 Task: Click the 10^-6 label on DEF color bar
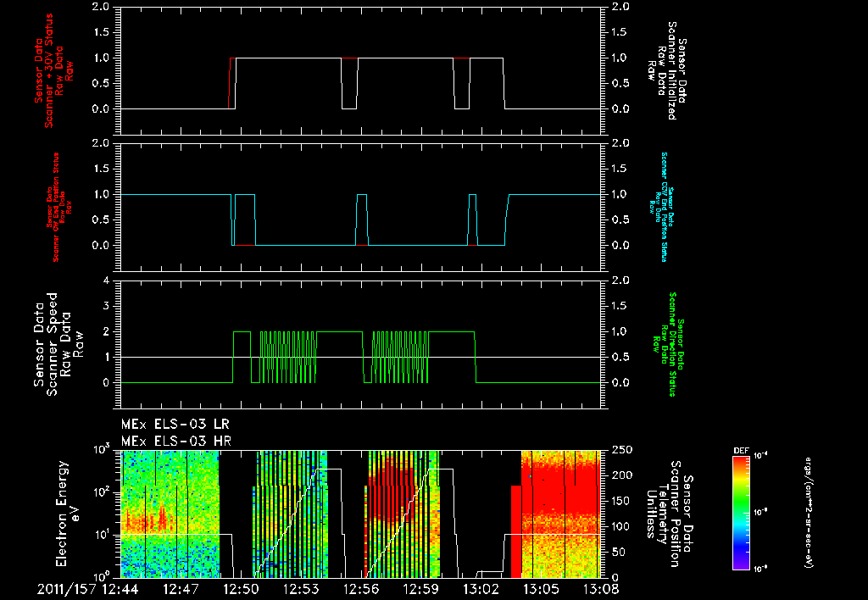(x=761, y=569)
